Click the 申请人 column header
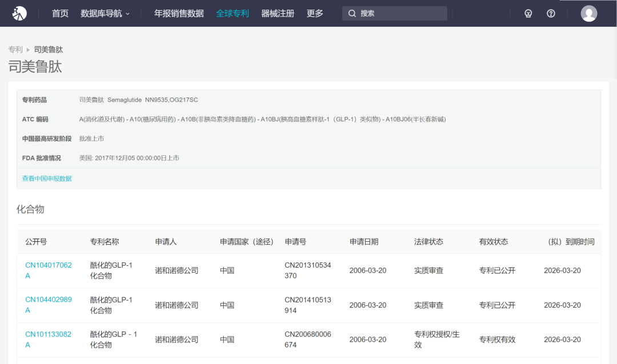The image size is (617, 364). 166,242
